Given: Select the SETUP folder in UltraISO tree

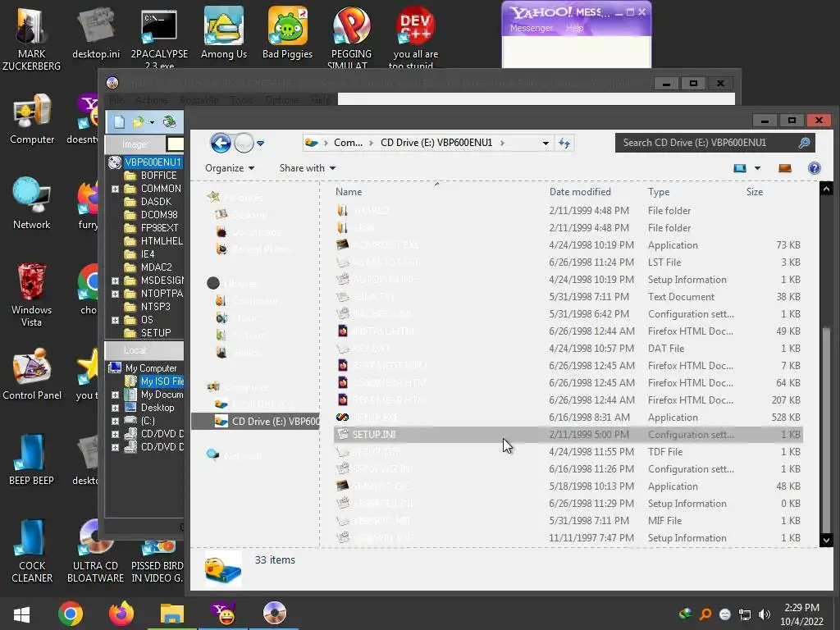Looking at the screenshot, I should [156, 333].
